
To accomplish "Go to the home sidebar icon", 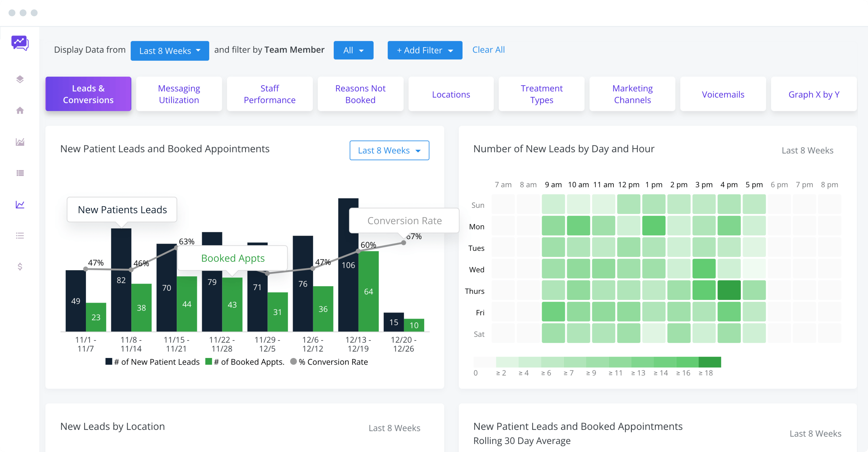I will (x=20, y=111).
